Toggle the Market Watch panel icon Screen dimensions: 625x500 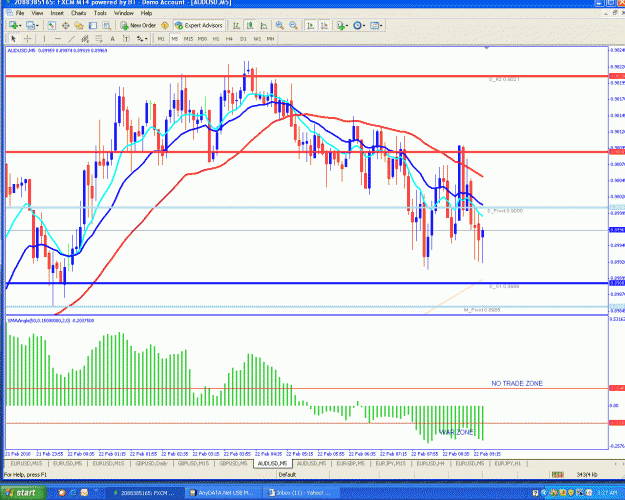[x=51, y=26]
